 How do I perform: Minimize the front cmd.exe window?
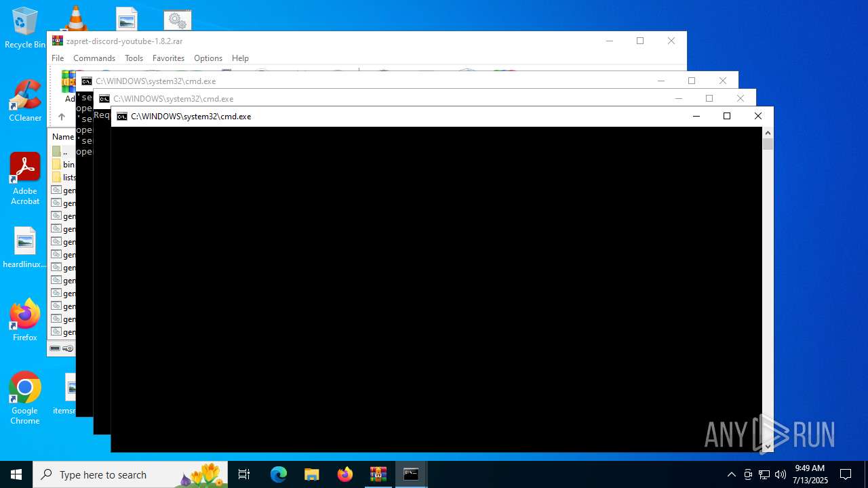pyautogui.click(x=696, y=117)
